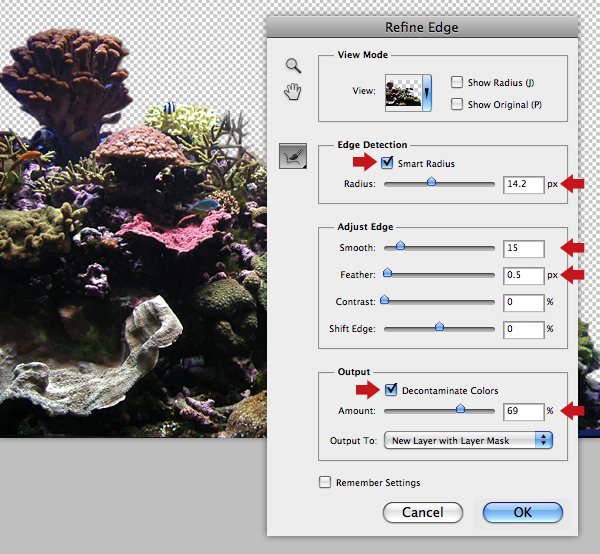Click the Amount value field showing 69
The width and height of the screenshot is (600, 554).
pyautogui.click(x=523, y=412)
